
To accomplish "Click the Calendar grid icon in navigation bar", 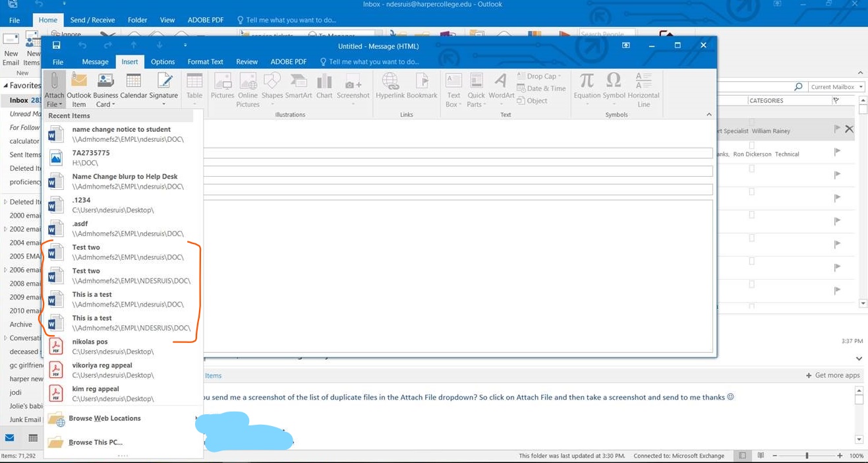I will point(33,438).
